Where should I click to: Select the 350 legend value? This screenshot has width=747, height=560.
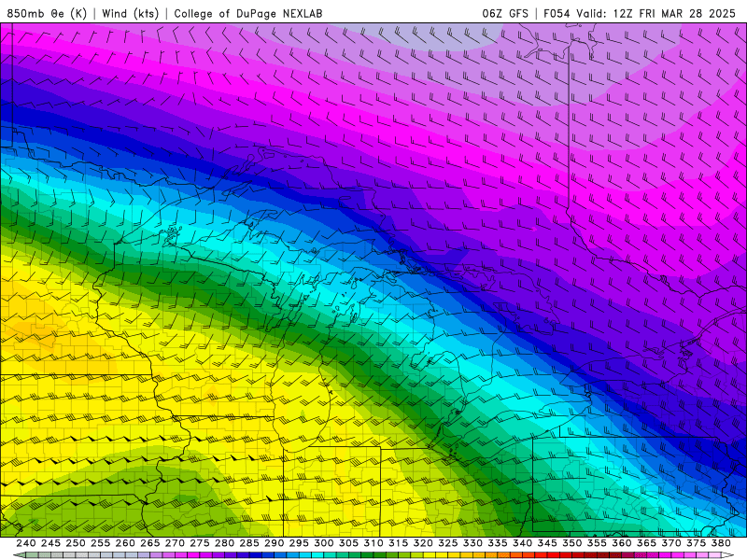point(572,543)
